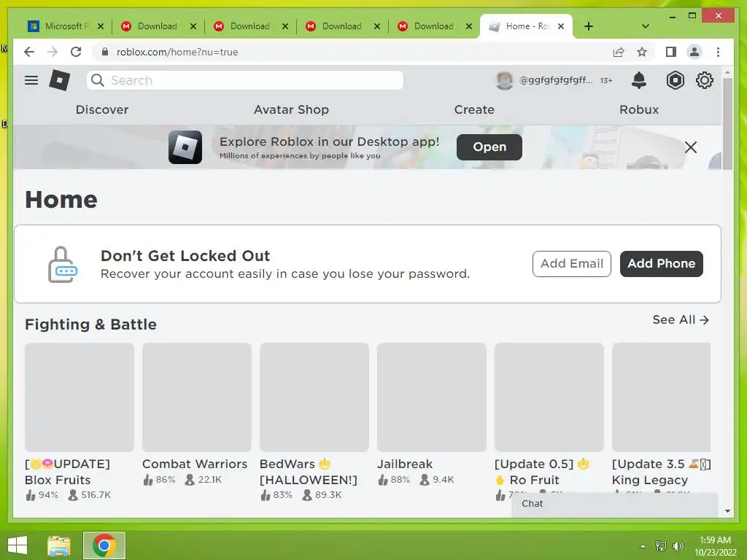
Task: Dismiss the desktop app banner
Action: click(690, 147)
